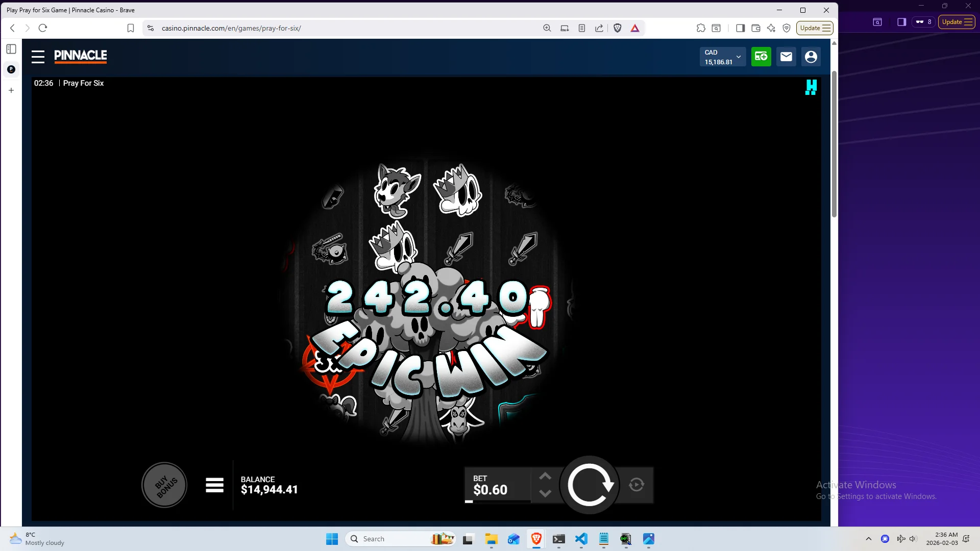Screen dimensions: 980x551
Task: Click the cast/install app icon in address bar
Action: pyautogui.click(x=565, y=28)
